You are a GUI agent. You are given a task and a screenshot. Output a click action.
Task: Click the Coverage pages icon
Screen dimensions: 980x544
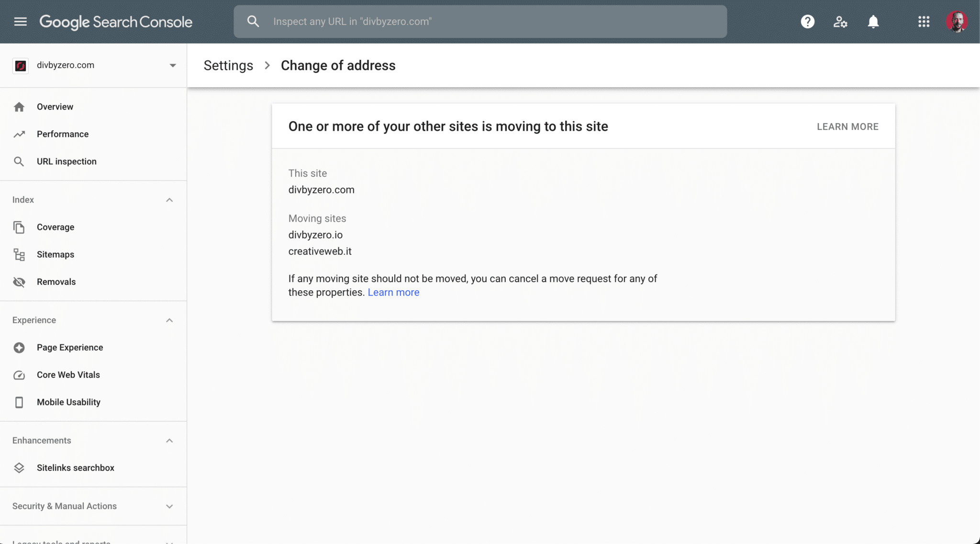click(19, 227)
